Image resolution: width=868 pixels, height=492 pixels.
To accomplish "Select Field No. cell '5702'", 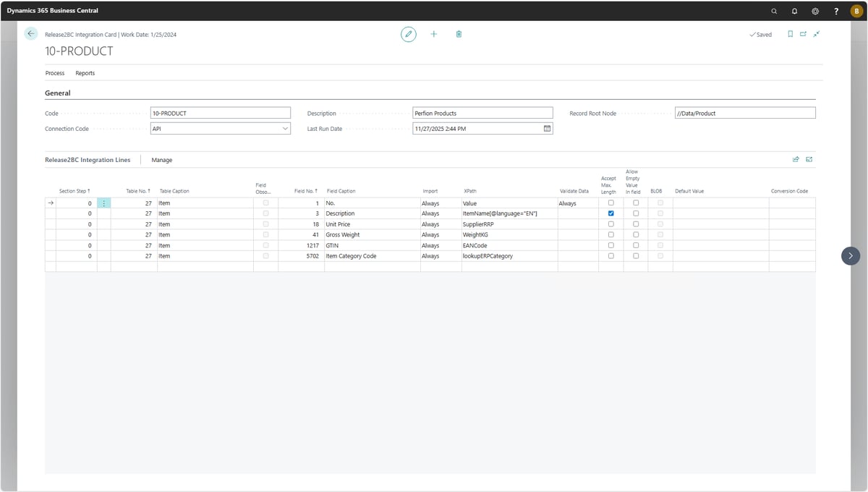I will [x=301, y=255].
